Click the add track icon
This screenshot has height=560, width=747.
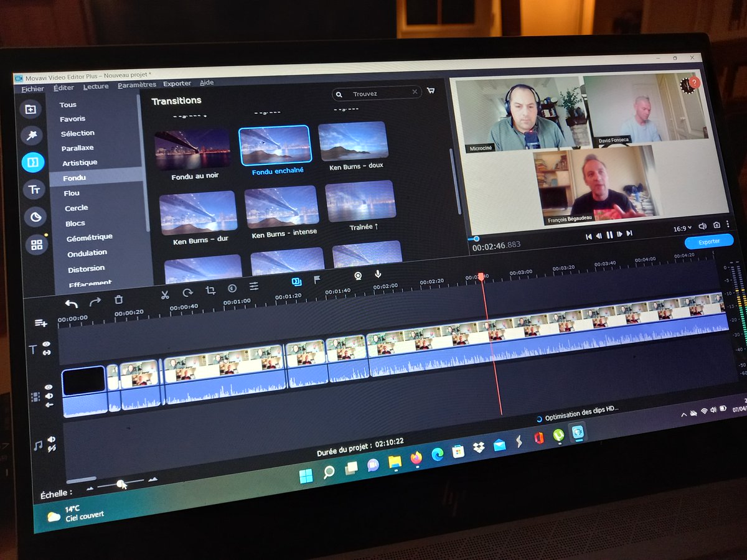[x=41, y=323]
